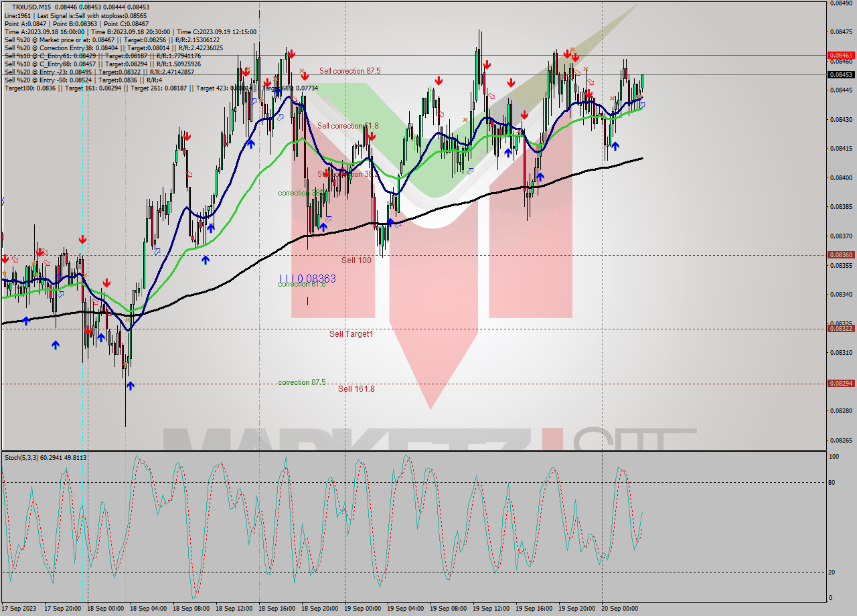Screen dimensions: 857x616
Task: Select the 'Sell correction 61.8' chart label
Action: 348,125
